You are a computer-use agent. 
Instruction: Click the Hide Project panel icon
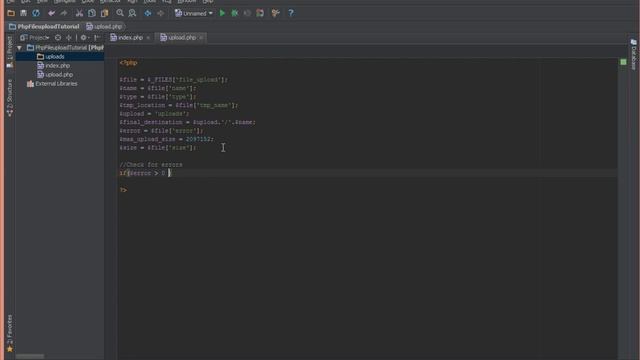[x=97, y=38]
